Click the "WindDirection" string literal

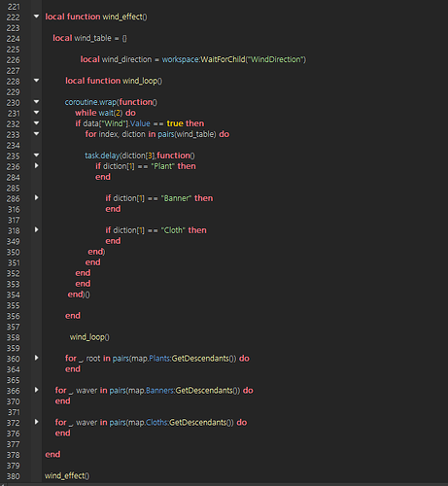[x=276, y=59]
